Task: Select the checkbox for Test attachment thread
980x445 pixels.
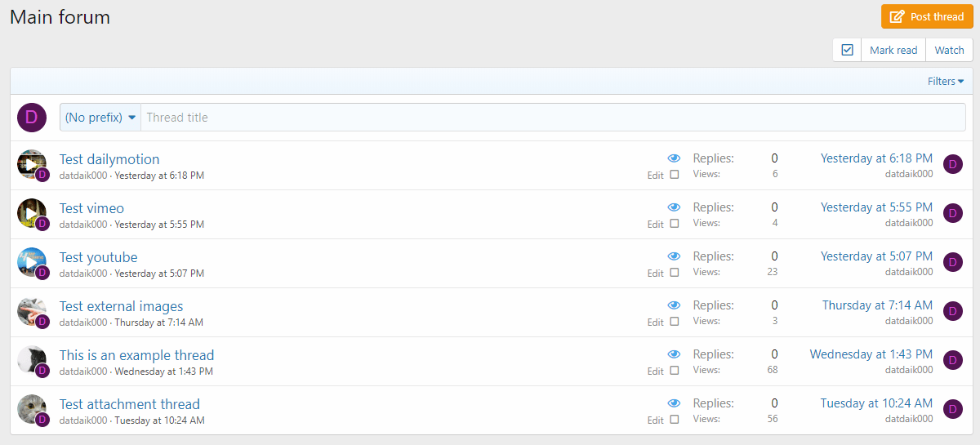Action: click(x=675, y=420)
